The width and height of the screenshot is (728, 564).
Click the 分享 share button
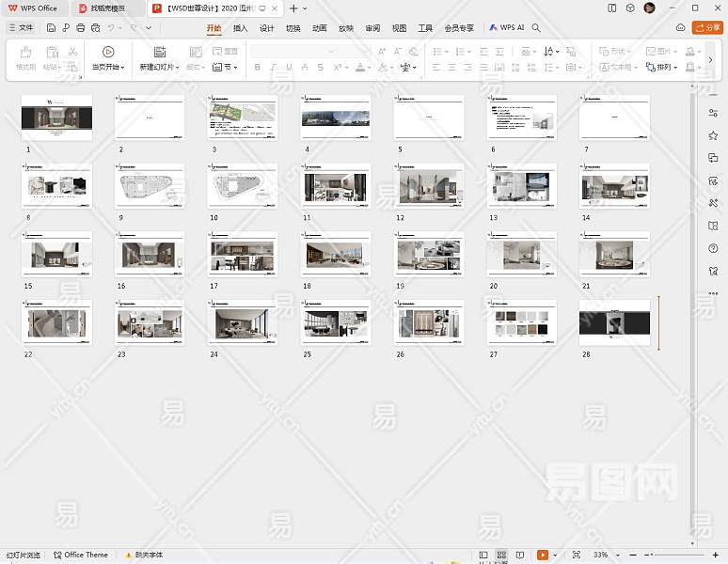click(707, 28)
